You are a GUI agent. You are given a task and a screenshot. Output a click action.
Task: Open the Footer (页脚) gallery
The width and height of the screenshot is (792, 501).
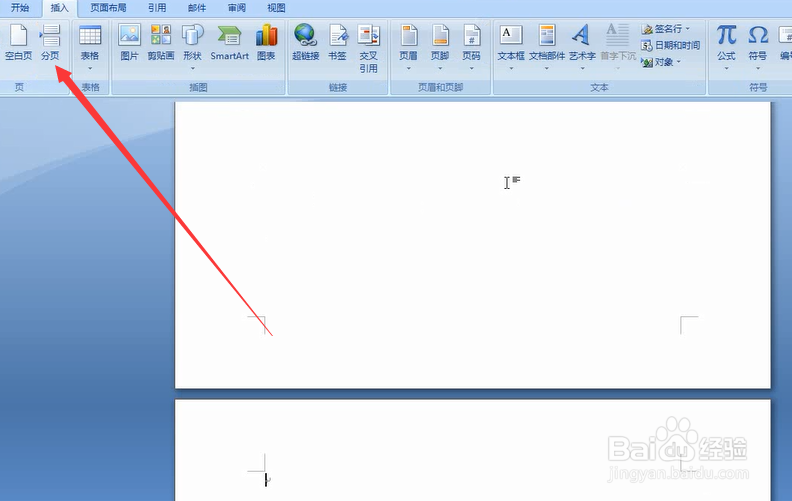(440, 47)
